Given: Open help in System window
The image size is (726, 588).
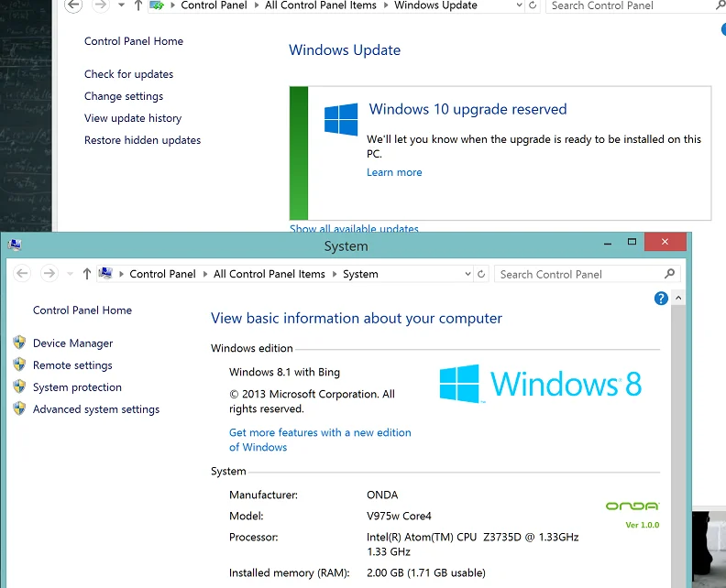Looking at the screenshot, I should click(661, 299).
